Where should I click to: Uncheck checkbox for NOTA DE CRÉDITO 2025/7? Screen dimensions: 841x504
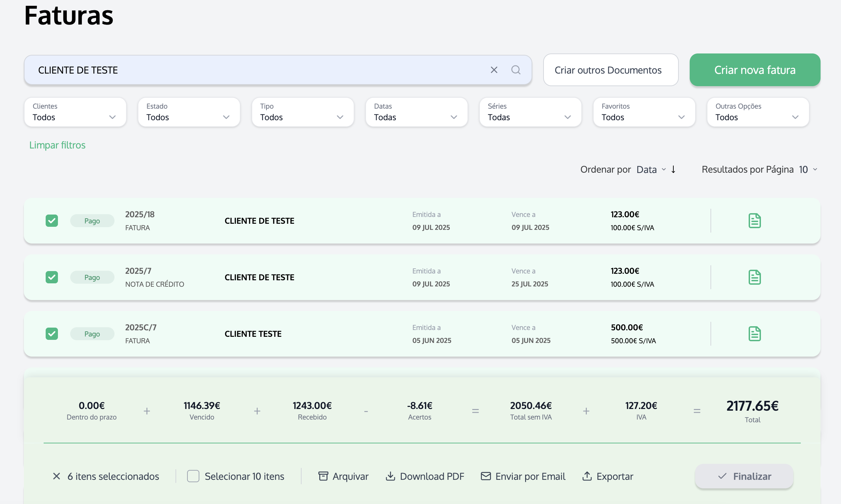pos(52,277)
